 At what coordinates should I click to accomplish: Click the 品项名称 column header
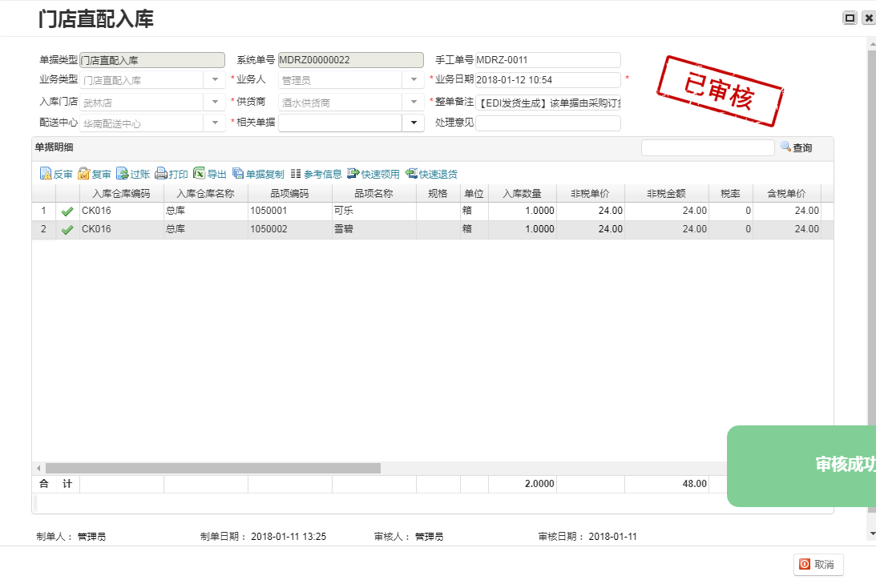373,193
